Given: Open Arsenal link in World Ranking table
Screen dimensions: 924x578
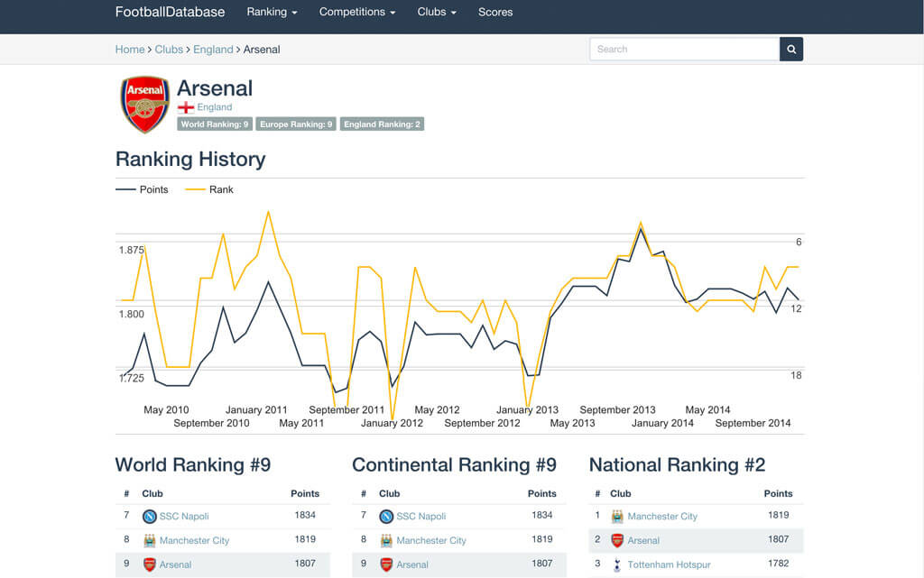Looking at the screenshot, I should [x=175, y=564].
